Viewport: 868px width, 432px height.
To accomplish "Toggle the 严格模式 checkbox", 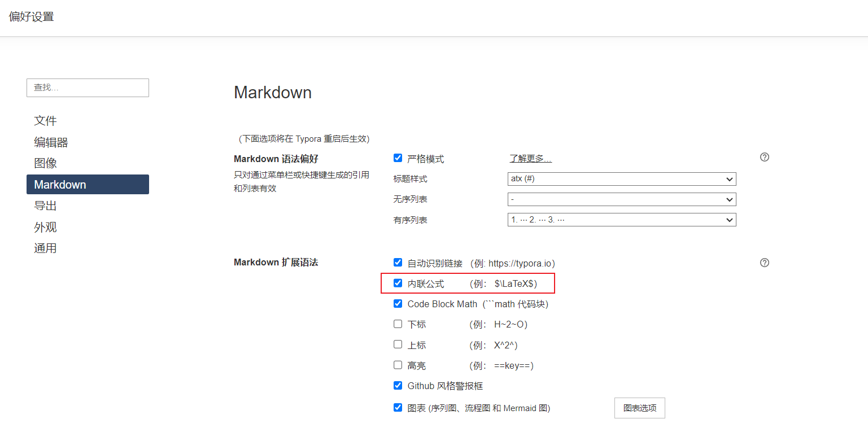I will (x=398, y=158).
